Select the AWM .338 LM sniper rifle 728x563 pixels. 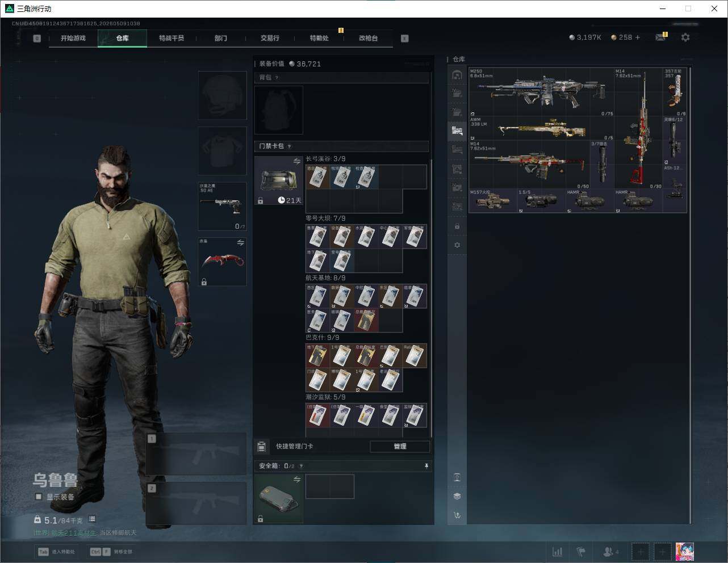(541, 129)
